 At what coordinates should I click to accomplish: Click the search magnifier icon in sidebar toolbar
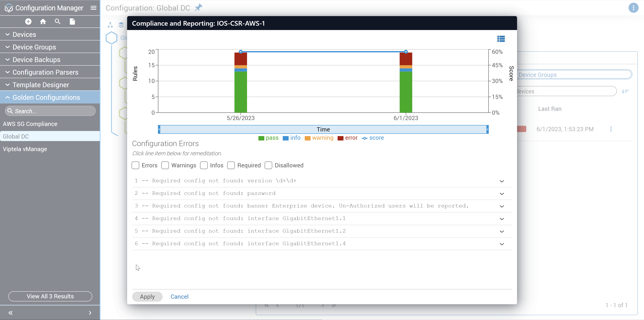pos(58,21)
